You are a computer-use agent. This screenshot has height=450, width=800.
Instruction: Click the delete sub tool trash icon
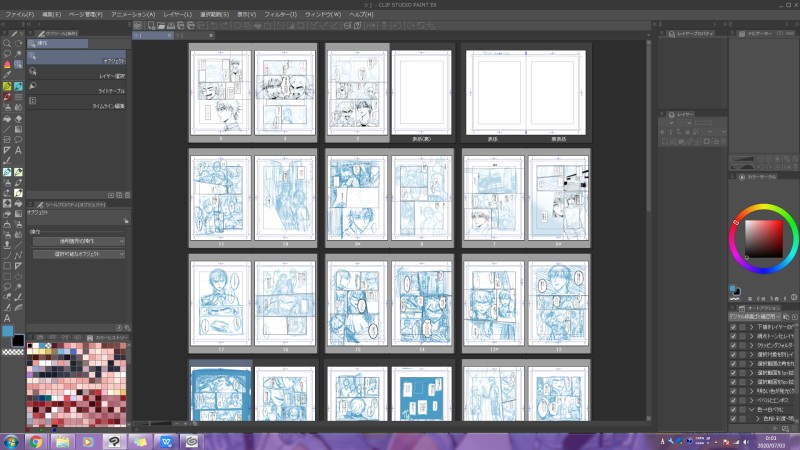click(x=128, y=195)
